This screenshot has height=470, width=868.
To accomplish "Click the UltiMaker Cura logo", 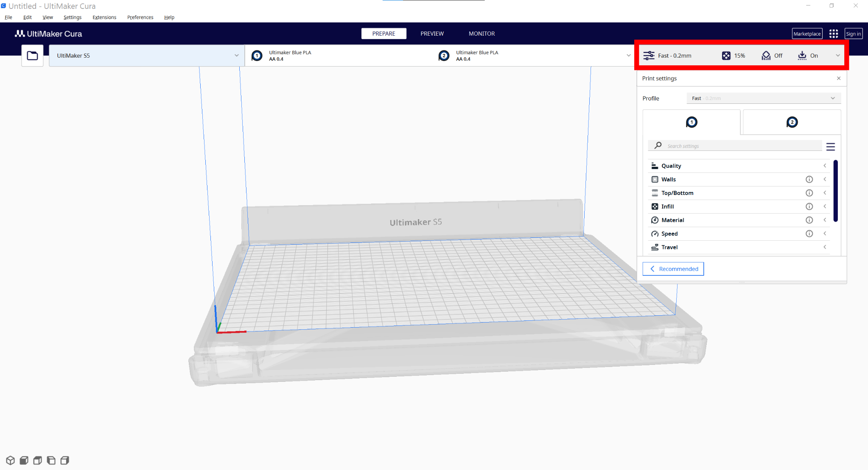I will pyautogui.click(x=48, y=33).
